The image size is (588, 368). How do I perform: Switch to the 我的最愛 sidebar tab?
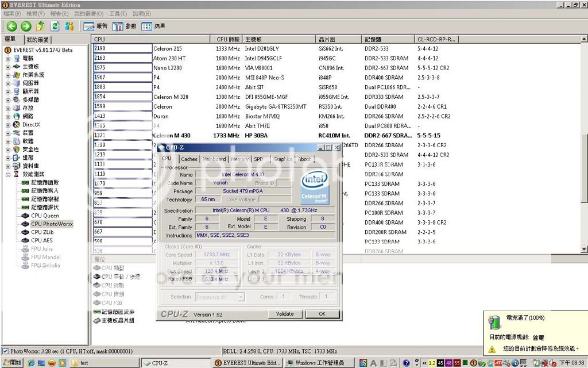37,40
